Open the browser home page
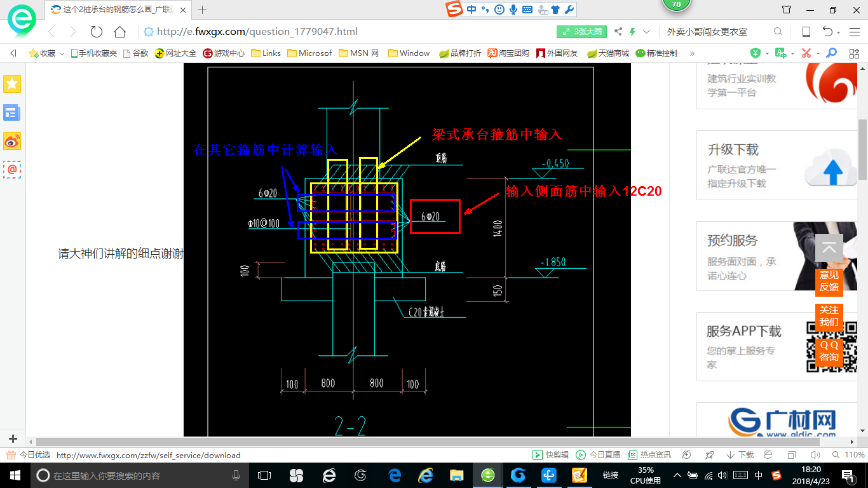868x488 pixels. (119, 32)
